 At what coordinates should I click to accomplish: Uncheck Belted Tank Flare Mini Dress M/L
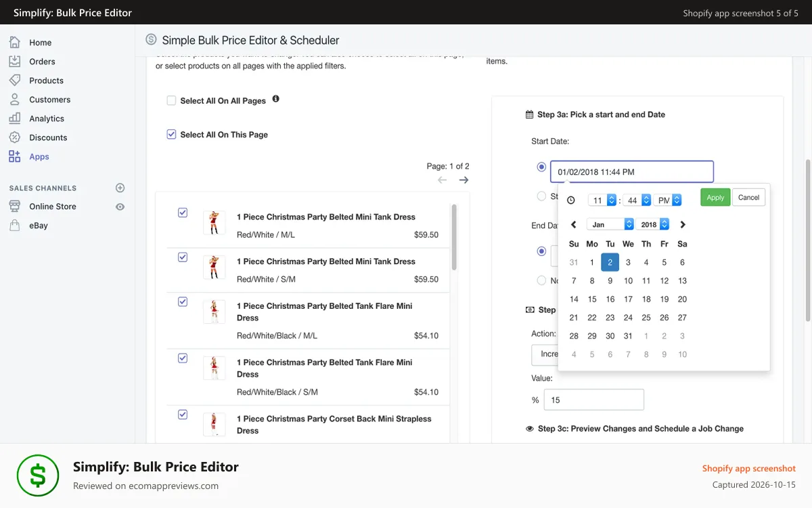tap(183, 302)
